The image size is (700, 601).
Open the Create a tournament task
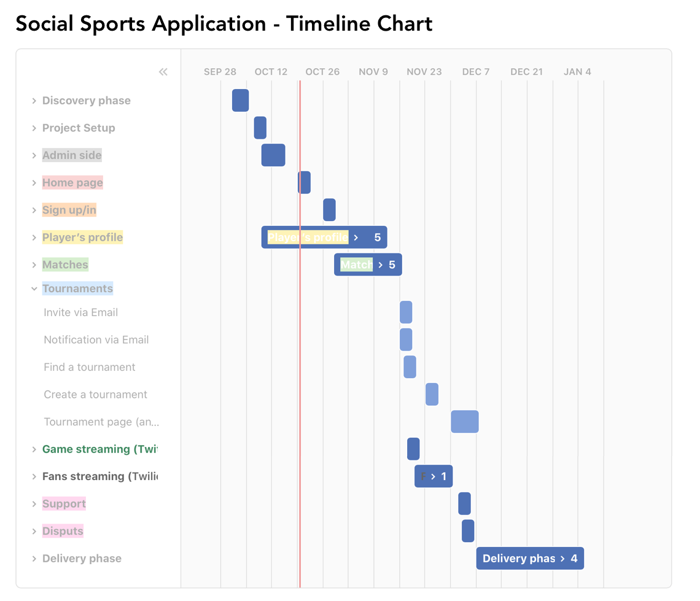(95, 395)
